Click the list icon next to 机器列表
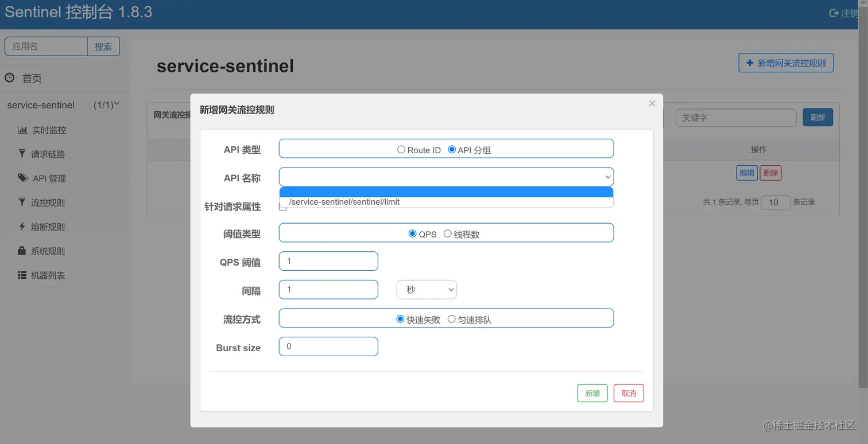Viewport: 868px width, 444px height. tap(22, 275)
